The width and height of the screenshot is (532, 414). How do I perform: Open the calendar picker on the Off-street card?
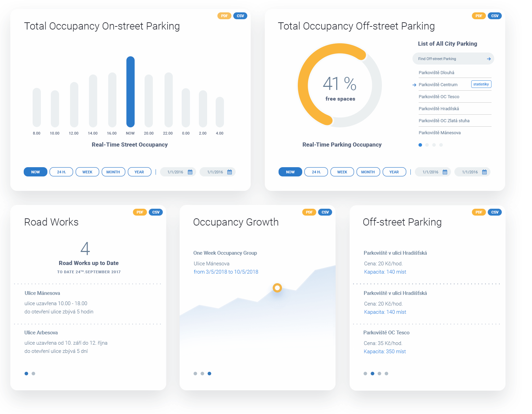(x=445, y=172)
